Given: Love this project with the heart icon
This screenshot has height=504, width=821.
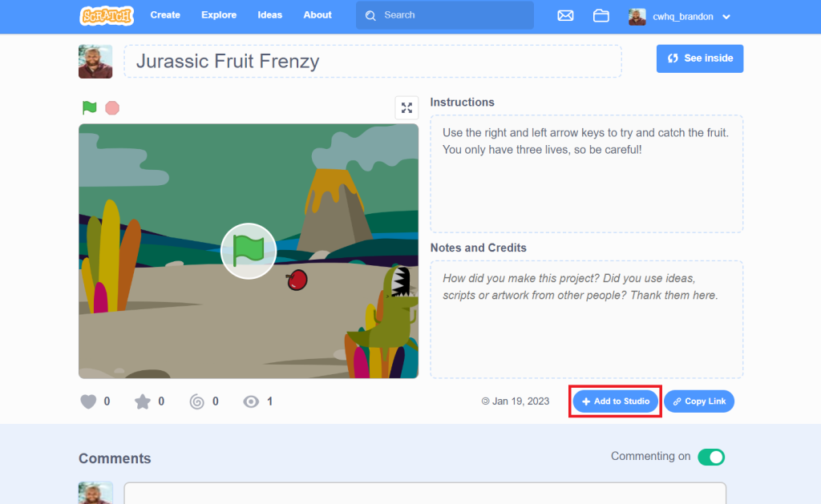Looking at the screenshot, I should click(88, 401).
